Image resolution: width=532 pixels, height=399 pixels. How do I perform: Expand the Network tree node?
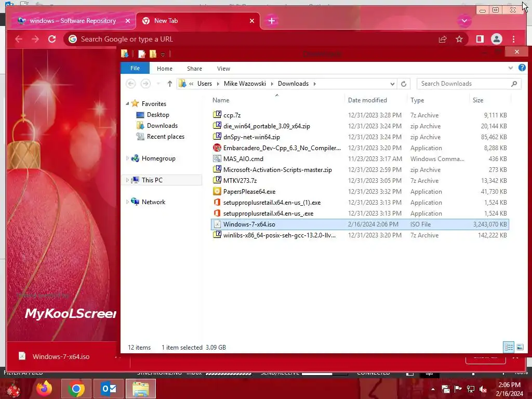coord(127,202)
